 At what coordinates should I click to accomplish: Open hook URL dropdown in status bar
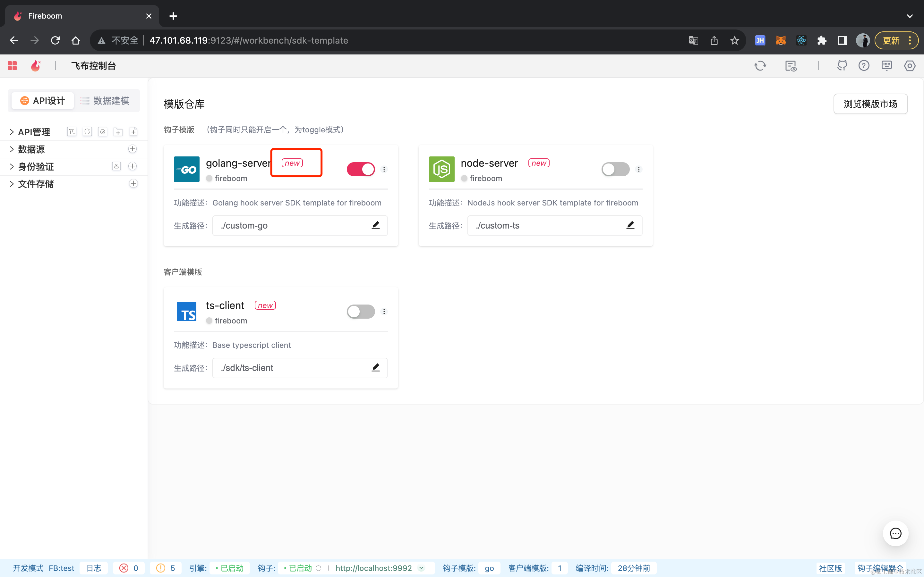pyautogui.click(x=422, y=568)
